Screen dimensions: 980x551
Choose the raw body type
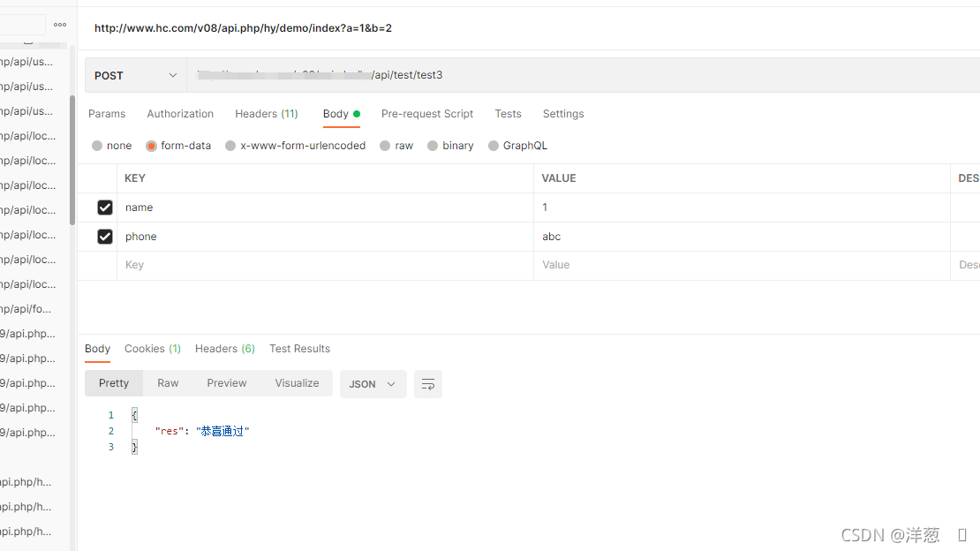pyautogui.click(x=385, y=146)
